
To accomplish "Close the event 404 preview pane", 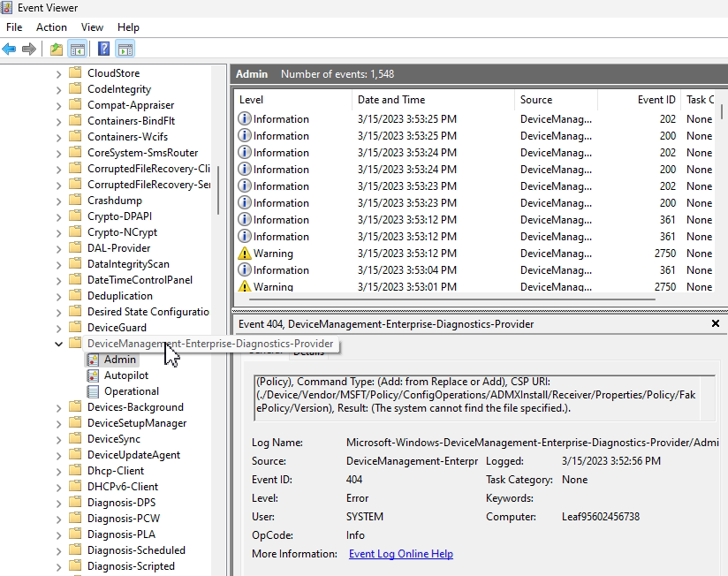I will 716,323.
